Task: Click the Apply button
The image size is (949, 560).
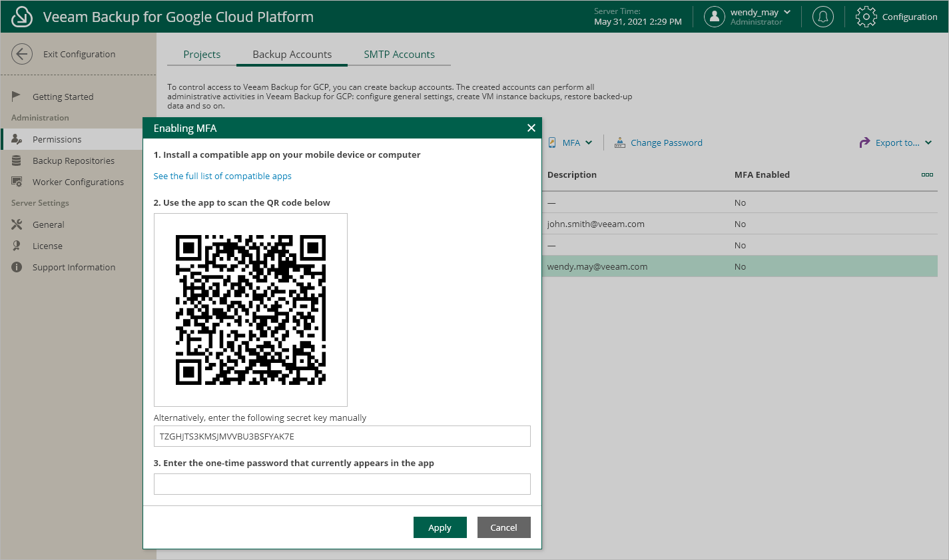Action: (x=440, y=527)
